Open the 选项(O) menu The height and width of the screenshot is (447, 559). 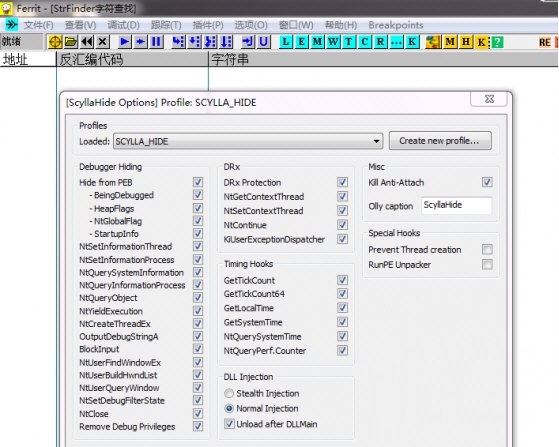coord(251,25)
